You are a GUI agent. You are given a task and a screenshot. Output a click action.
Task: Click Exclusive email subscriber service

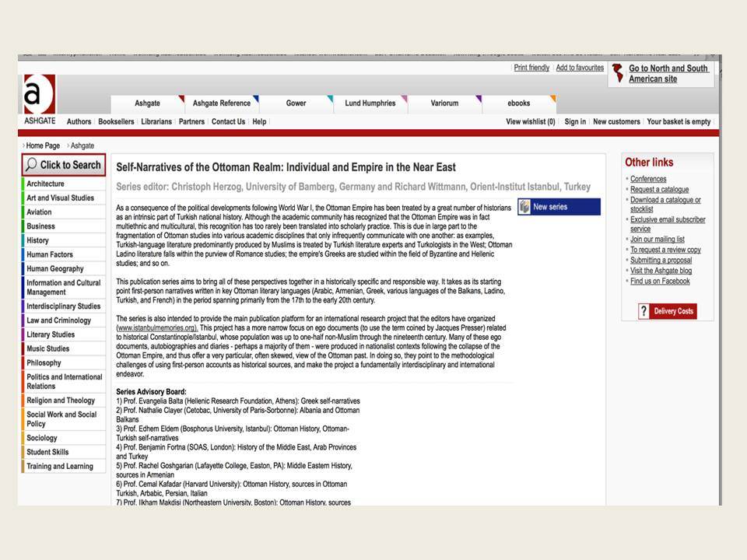[x=668, y=224]
